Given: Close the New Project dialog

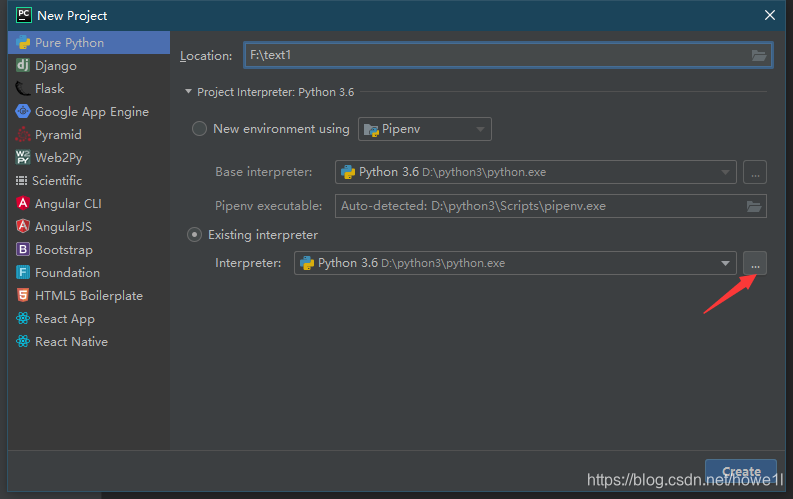Looking at the screenshot, I should (x=770, y=15).
